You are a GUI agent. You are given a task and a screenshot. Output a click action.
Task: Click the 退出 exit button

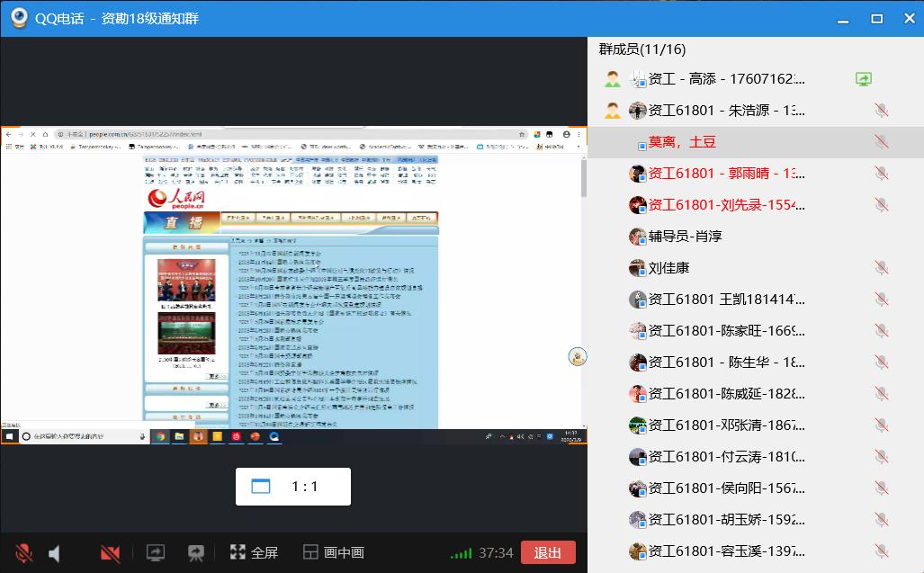(548, 553)
